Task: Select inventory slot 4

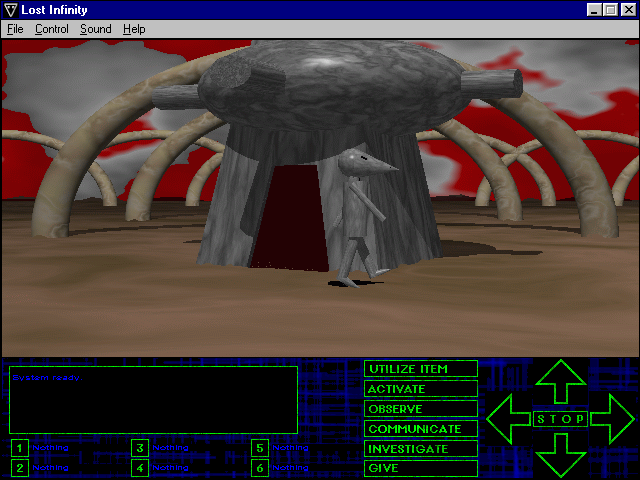Action: (140, 467)
